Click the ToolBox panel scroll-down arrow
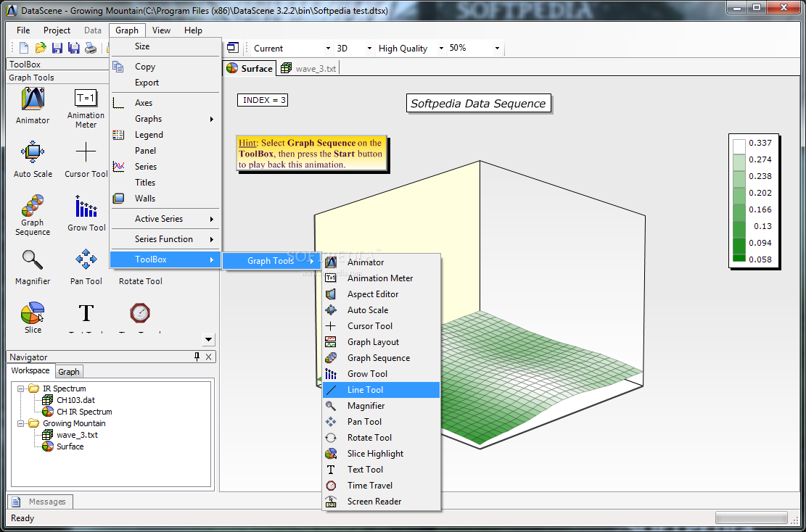 tap(208, 339)
